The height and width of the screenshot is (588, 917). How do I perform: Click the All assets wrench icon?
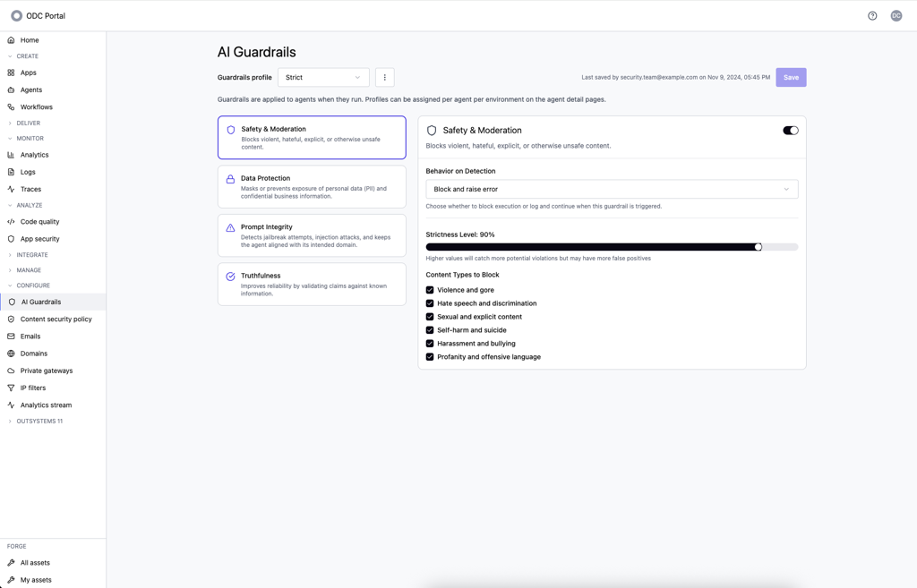(x=11, y=563)
